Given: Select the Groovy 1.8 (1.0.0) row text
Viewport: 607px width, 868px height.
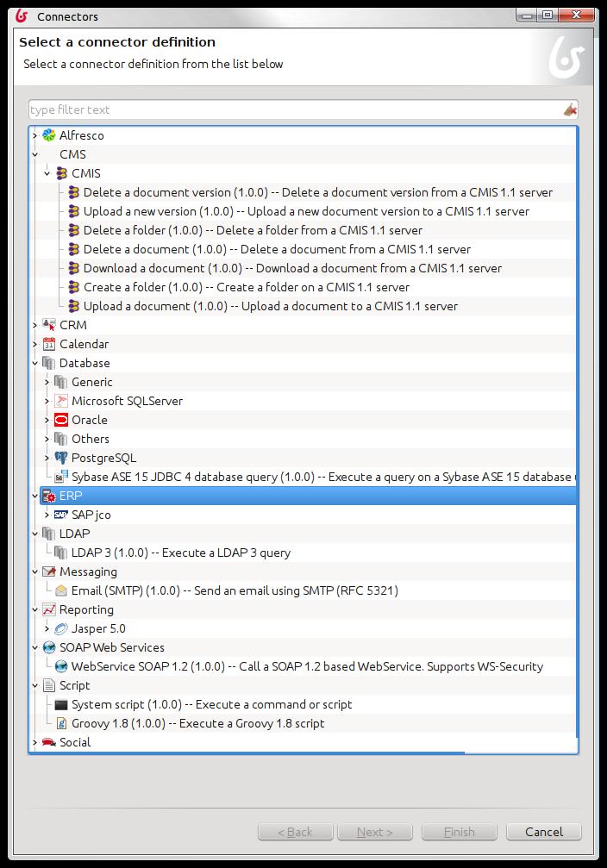Looking at the screenshot, I should tap(197, 723).
